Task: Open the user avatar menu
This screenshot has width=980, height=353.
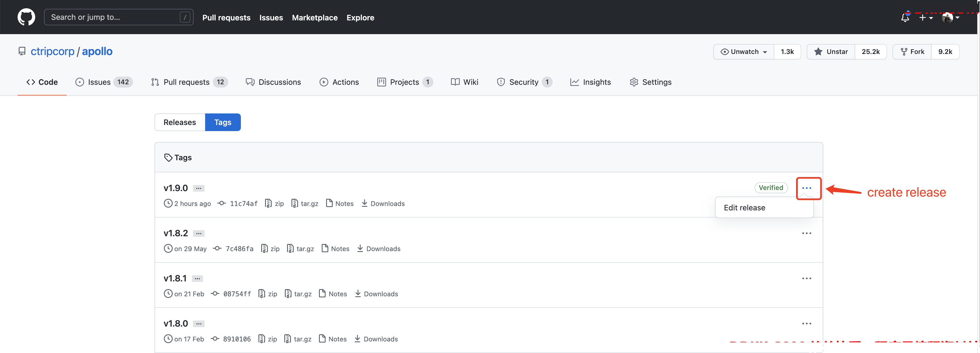Action: [x=950, y=18]
